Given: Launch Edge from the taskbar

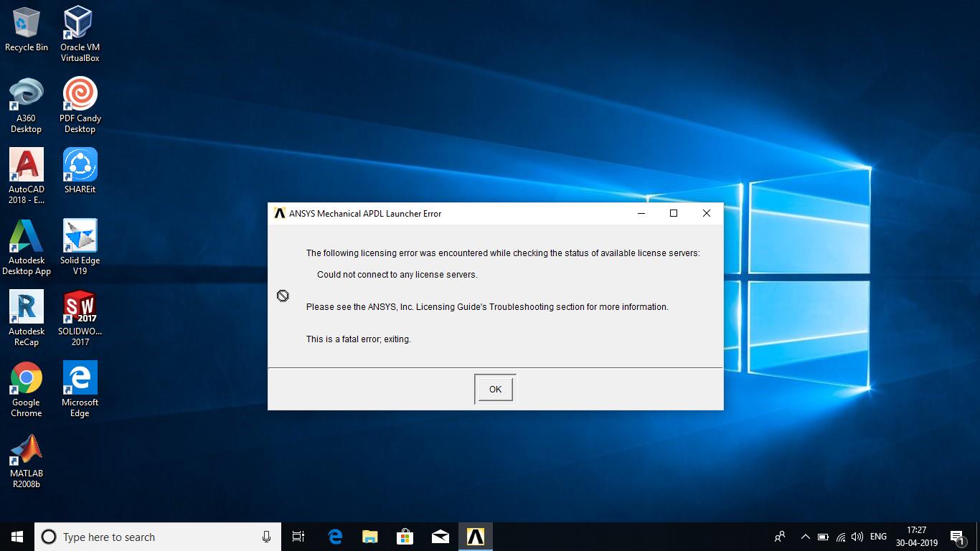Looking at the screenshot, I should pos(335,537).
